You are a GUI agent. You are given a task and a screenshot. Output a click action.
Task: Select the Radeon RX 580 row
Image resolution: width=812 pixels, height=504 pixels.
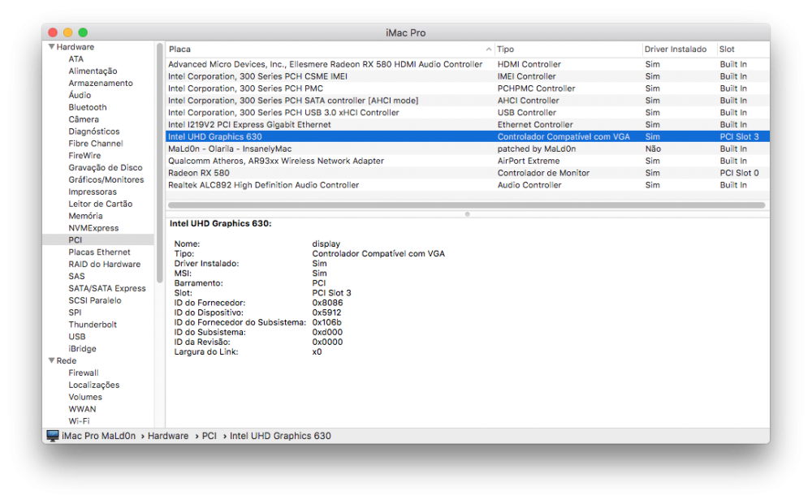pyautogui.click(x=467, y=173)
